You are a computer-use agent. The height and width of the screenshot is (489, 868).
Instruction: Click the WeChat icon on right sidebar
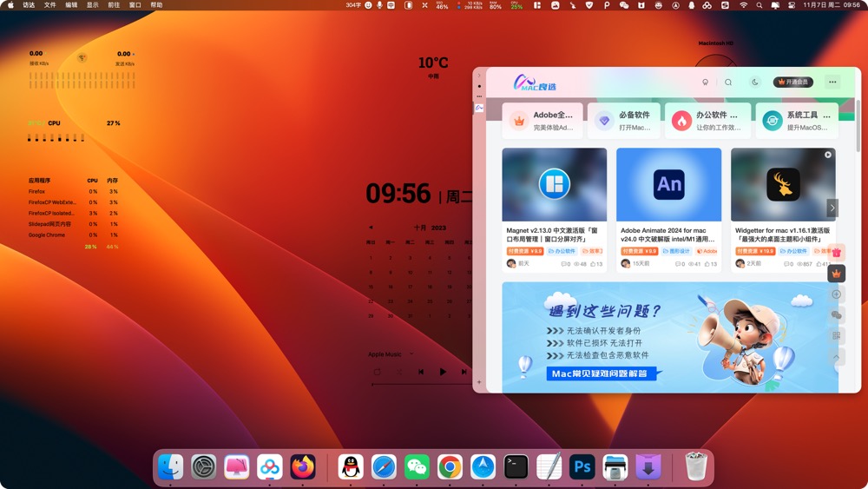[x=837, y=315]
